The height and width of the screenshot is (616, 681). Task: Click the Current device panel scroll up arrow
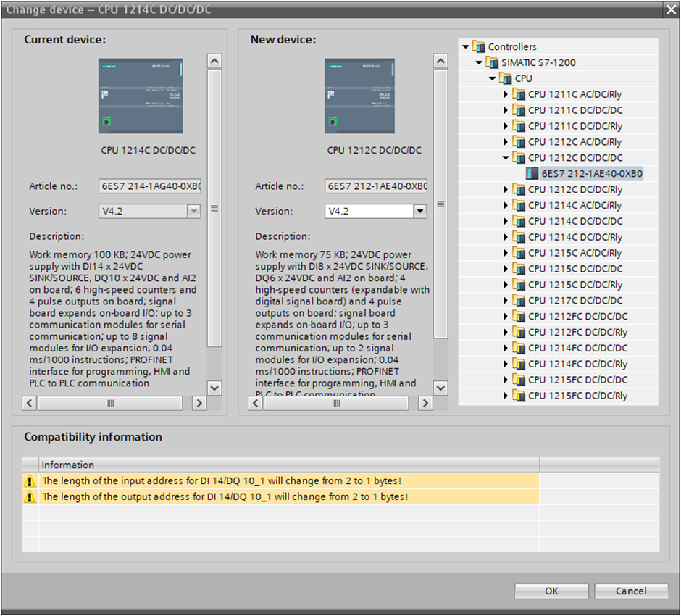tap(214, 62)
